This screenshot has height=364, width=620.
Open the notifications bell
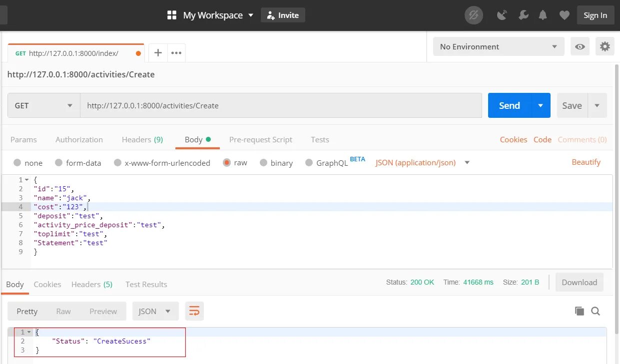tap(543, 15)
